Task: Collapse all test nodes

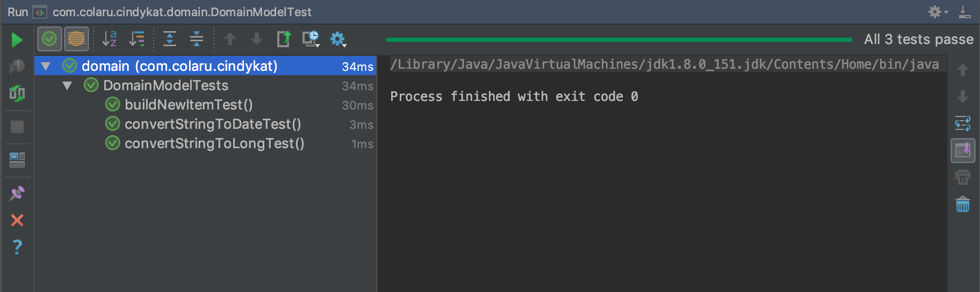Action: point(197,39)
